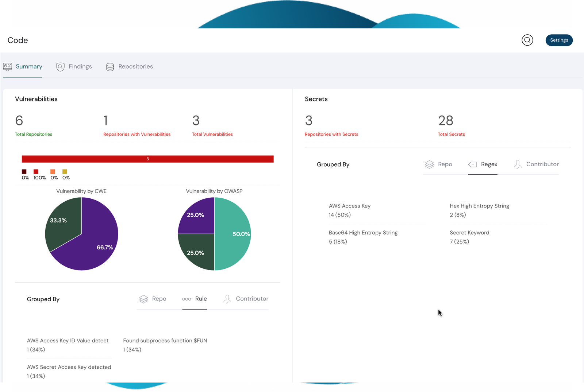Switch to the Findings tab

click(x=80, y=67)
